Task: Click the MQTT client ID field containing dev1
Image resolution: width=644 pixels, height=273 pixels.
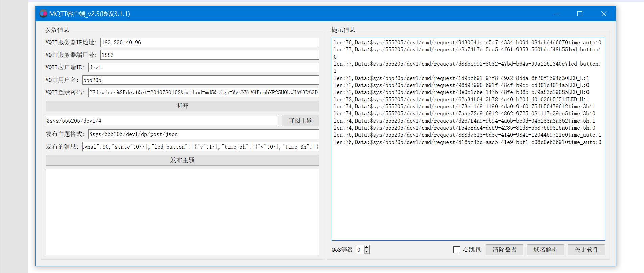Action: (204, 67)
